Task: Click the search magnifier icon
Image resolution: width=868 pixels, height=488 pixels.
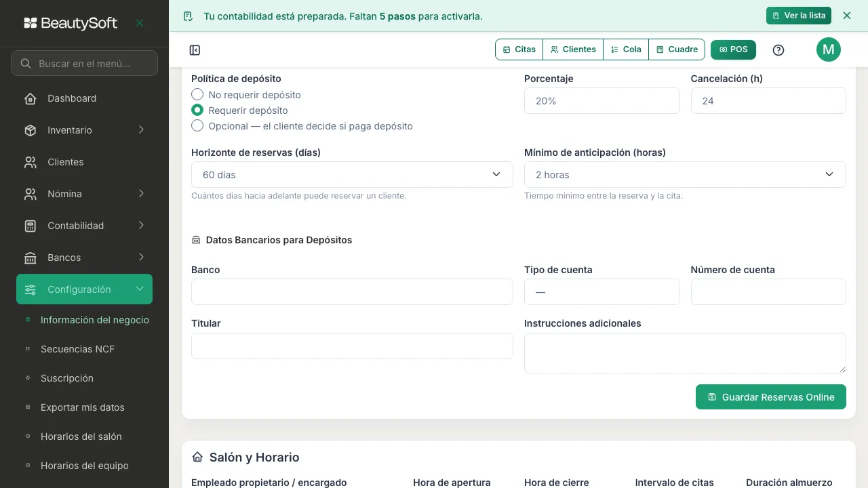Action: (26, 64)
